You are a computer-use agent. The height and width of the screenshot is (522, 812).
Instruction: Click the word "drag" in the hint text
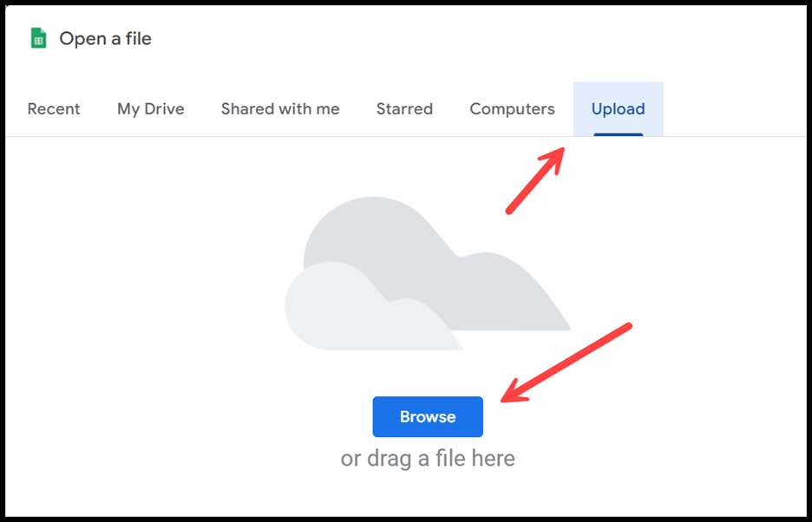point(389,460)
